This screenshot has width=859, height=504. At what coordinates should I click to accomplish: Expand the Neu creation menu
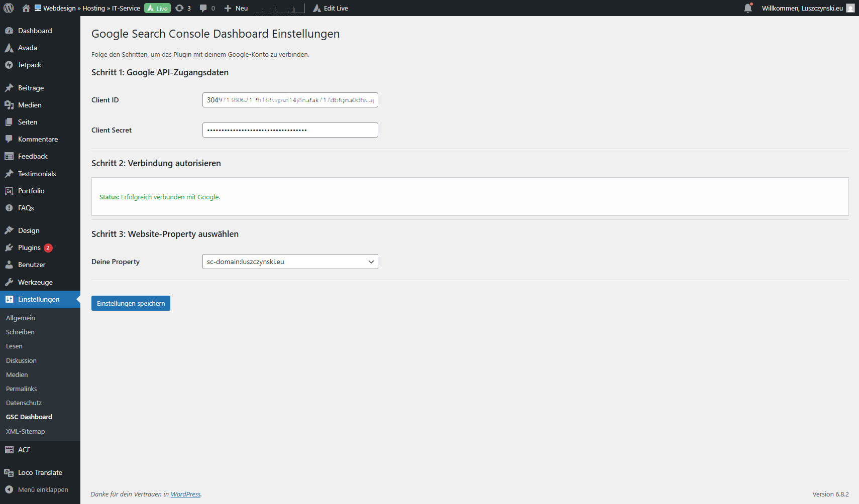tap(235, 8)
